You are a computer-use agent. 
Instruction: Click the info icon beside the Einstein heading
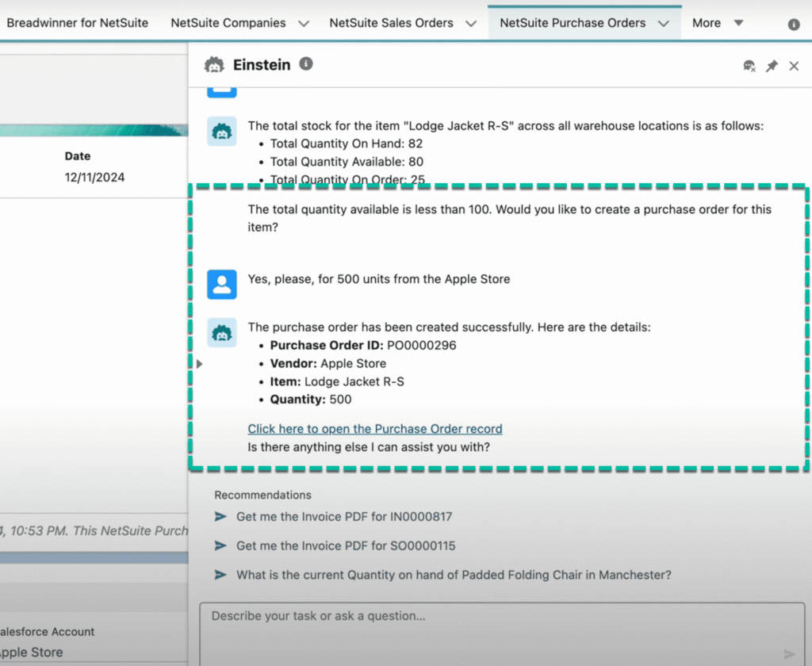pos(306,64)
